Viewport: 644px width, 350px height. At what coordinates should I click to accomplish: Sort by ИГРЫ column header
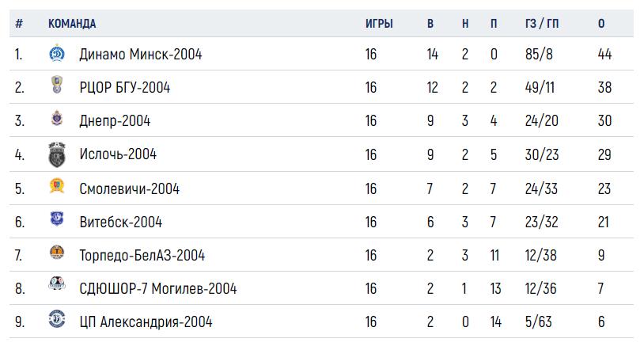coord(379,24)
